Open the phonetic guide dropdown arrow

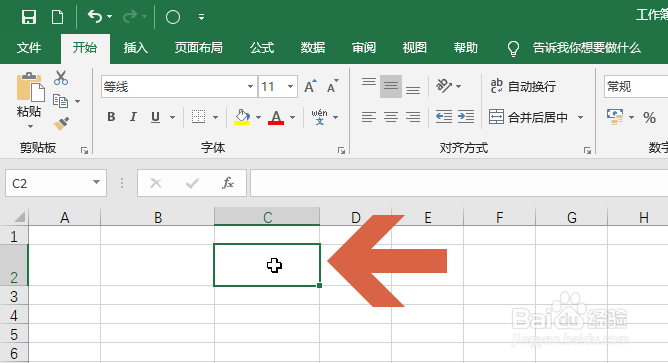click(x=336, y=117)
